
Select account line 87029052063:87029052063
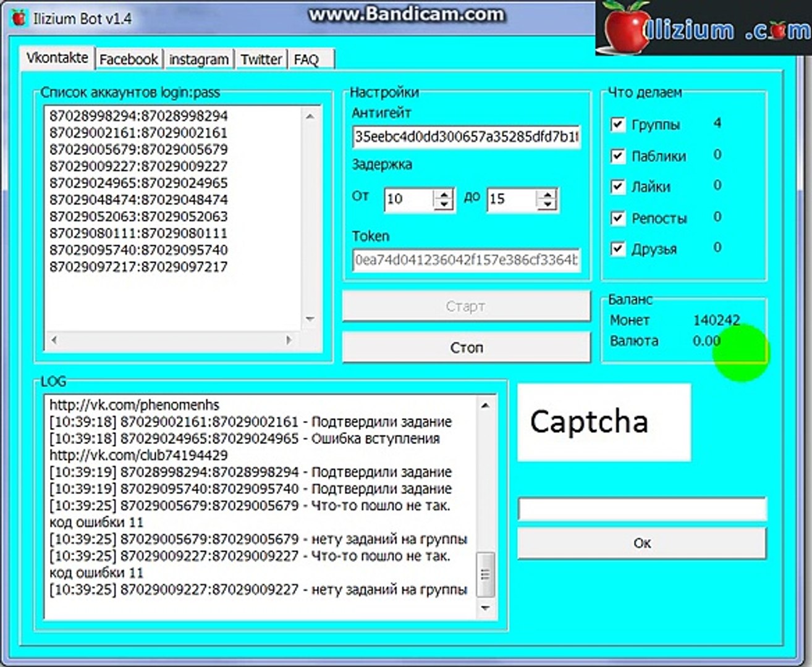138,216
